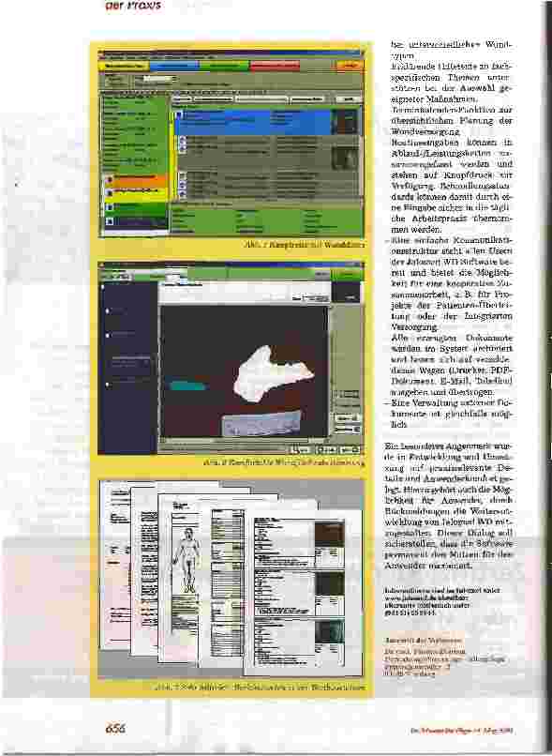
Task: Open the white dropdown field below colored tabs
Action: click(x=159, y=79)
